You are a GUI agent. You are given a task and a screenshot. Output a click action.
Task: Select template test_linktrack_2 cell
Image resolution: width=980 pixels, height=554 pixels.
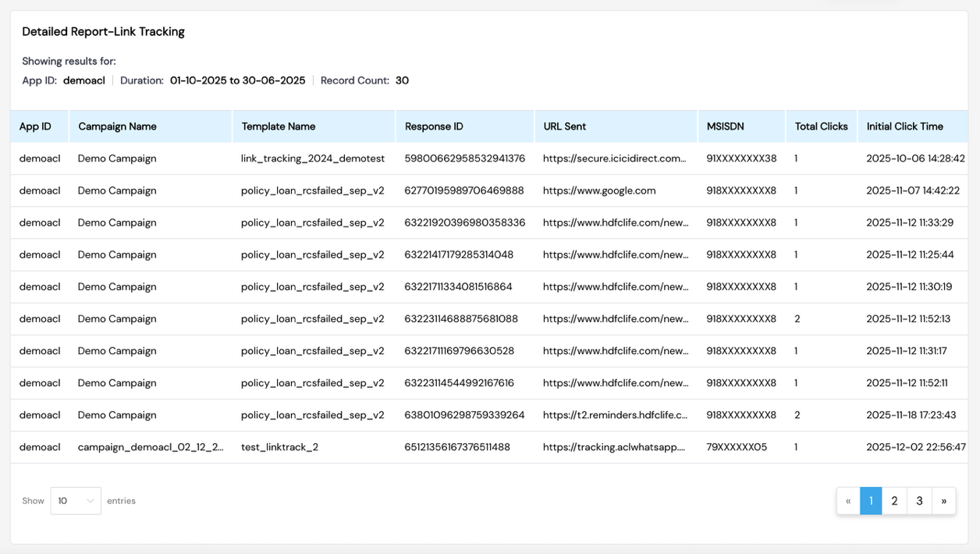pyautogui.click(x=279, y=446)
